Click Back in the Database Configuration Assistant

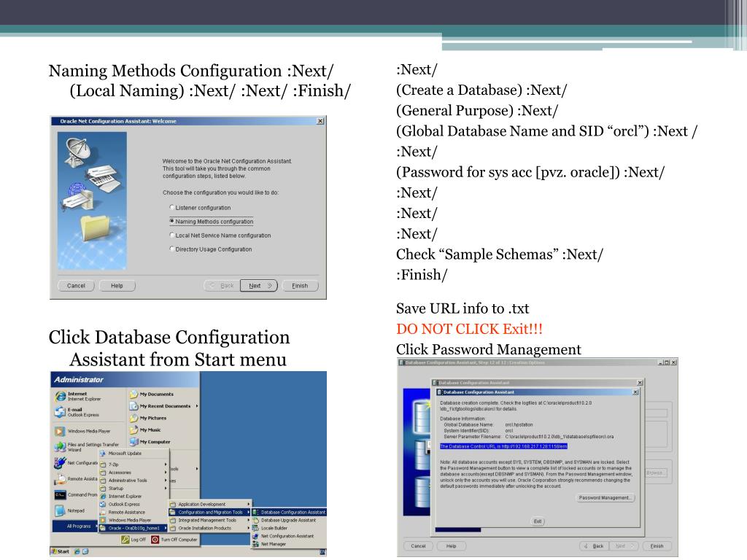point(594,546)
